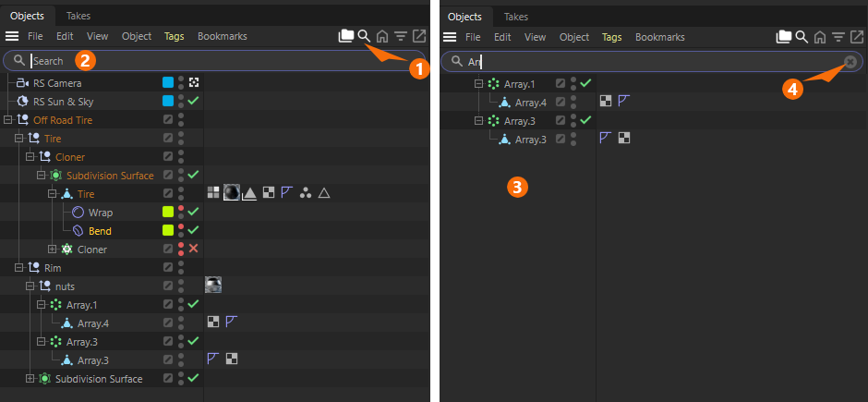Select the three-dots tag on Tire polygon row
The image size is (868, 402).
305,193
